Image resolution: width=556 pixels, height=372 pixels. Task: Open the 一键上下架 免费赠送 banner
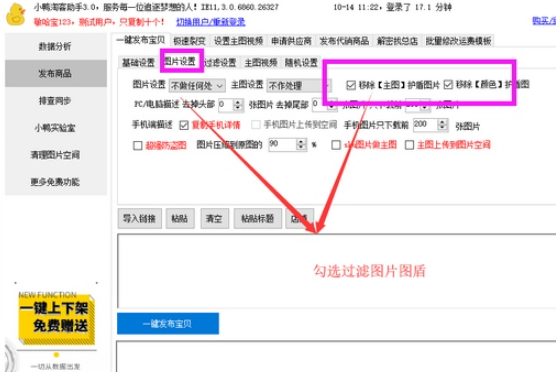(x=56, y=318)
